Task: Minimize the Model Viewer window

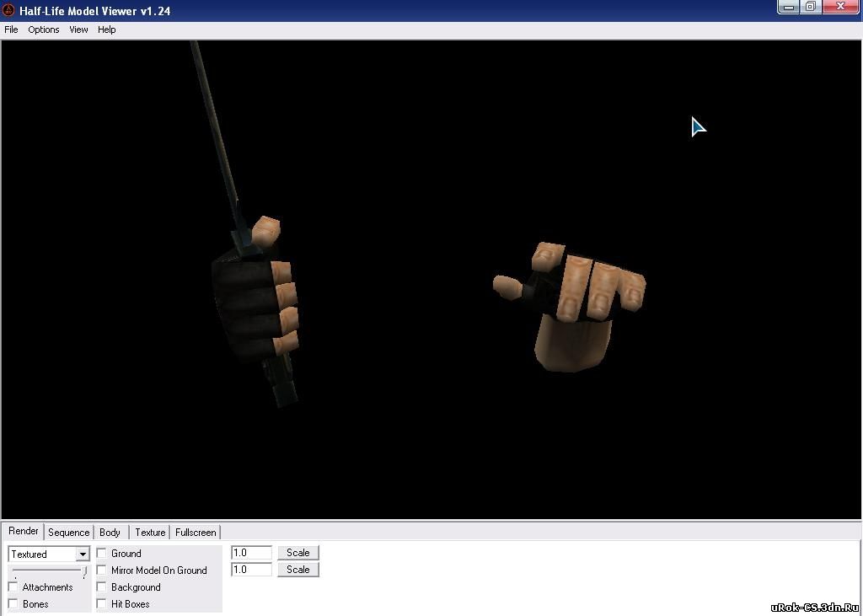Action: coord(789,7)
